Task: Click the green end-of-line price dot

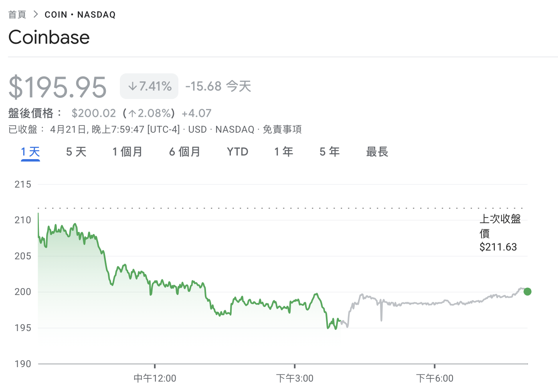Action: point(528,292)
